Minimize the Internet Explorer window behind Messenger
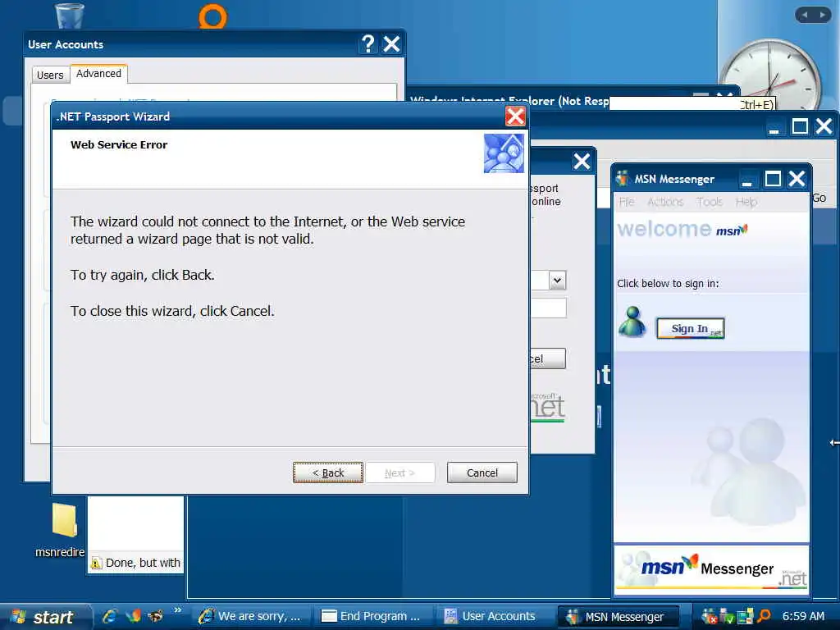The image size is (840, 630). pos(774,127)
